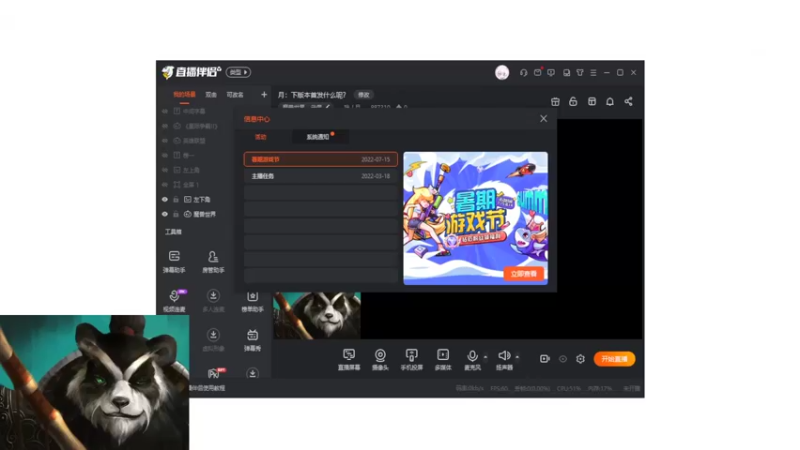Image resolution: width=800 pixels, height=450 pixels.
Task: Toggle visibility of the 左下角 source
Action: 165,199
